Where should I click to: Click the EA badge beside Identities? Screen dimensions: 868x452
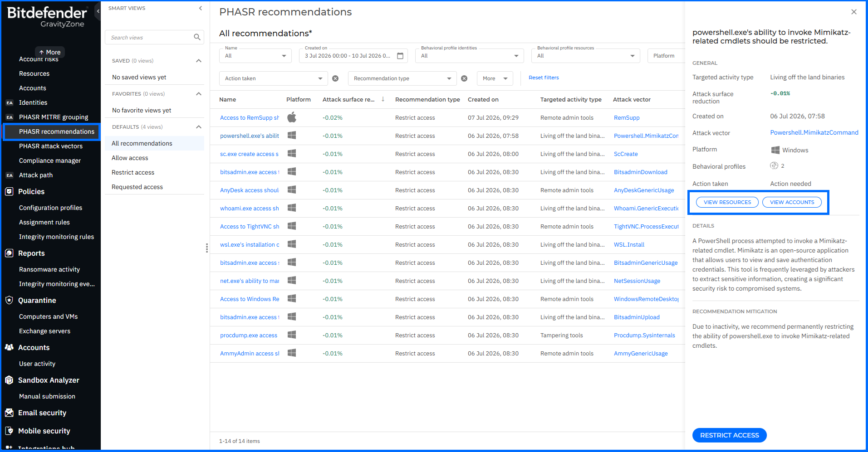coord(10,103)
